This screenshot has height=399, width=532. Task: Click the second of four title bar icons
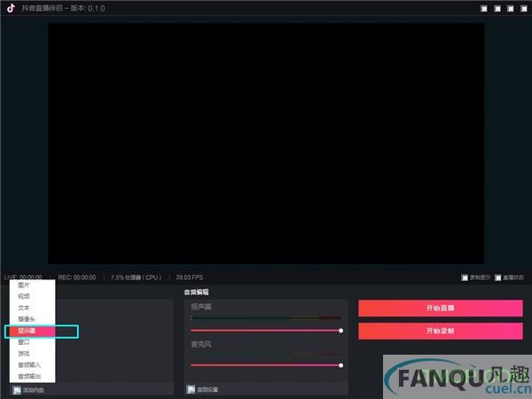coord(497,9)
